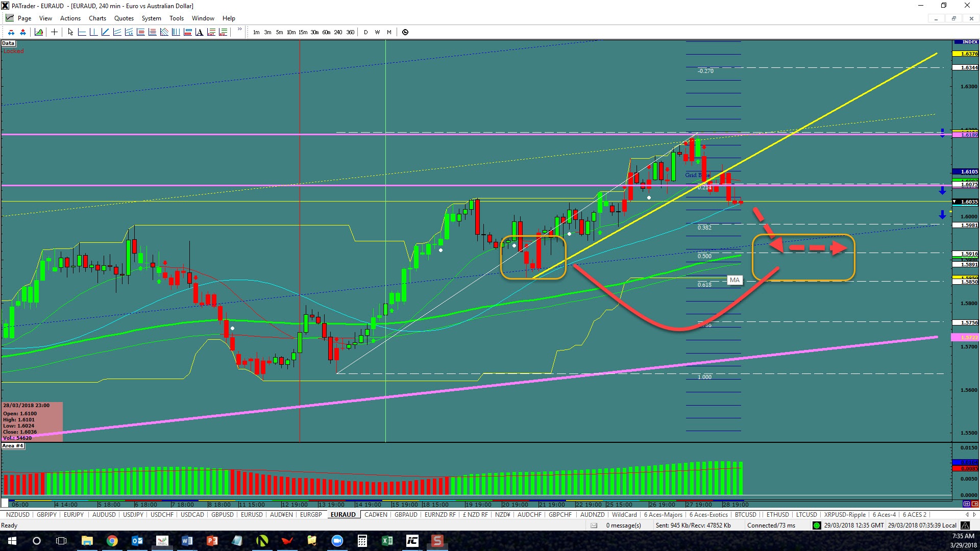Image resolution: width=980 pixels, height=551 pixels.
Task: Choose the trend line drawing tool
Action: pos(105,32)
